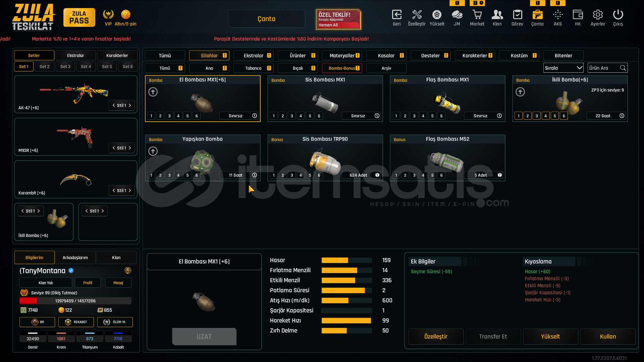The height and width of the screenshot is (362, 644).
Task: Click the REKABET rank badge icon
Action: pos(68,322)
